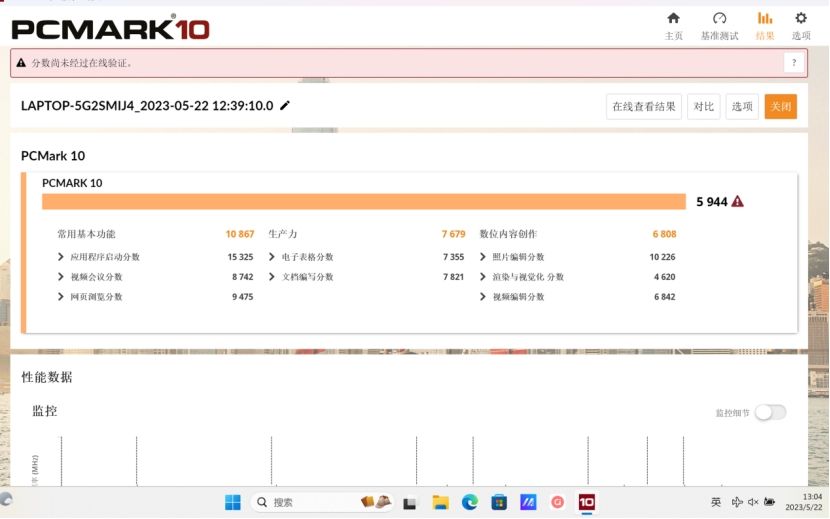Click the result name LAPTOP-5G2SMIJ4 text

(147, 106)
